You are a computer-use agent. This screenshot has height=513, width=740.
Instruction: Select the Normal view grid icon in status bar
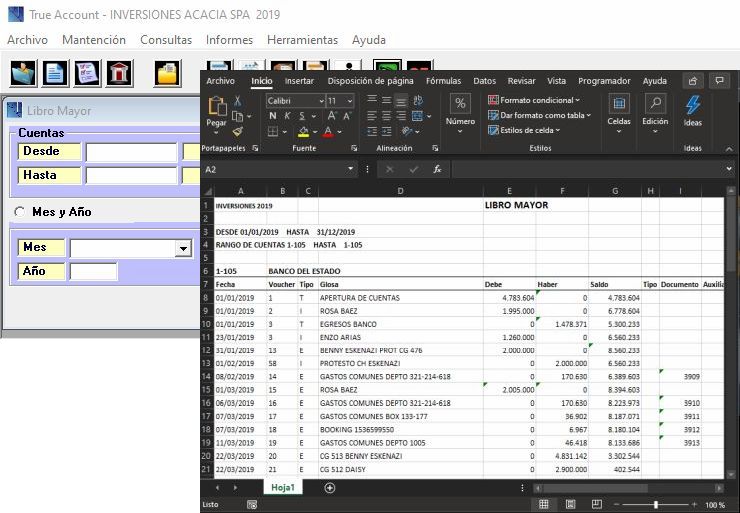(x=544, y=504)
